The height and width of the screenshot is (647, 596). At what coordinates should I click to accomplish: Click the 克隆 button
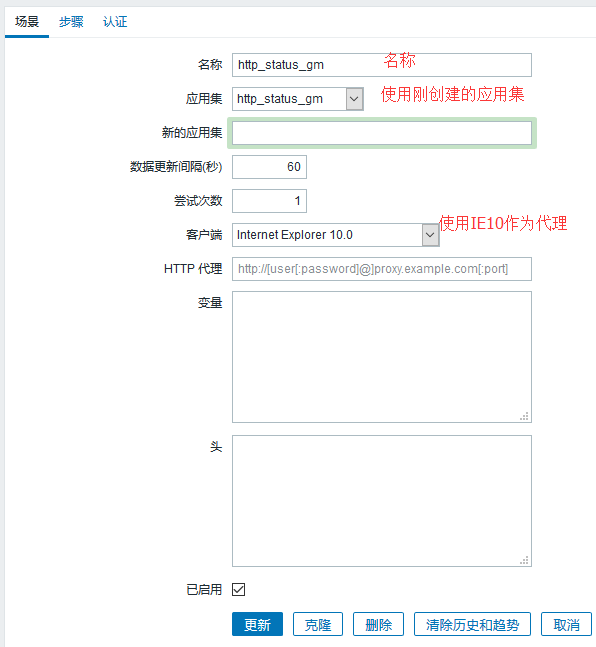[x=318, y=624]
